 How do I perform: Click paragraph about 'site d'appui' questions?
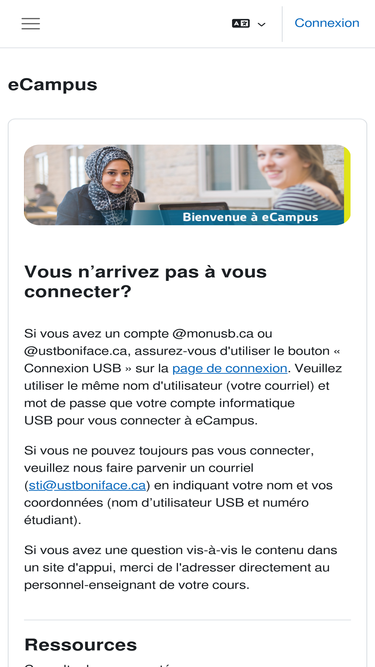pyautogui.click(x=180, y=567)
